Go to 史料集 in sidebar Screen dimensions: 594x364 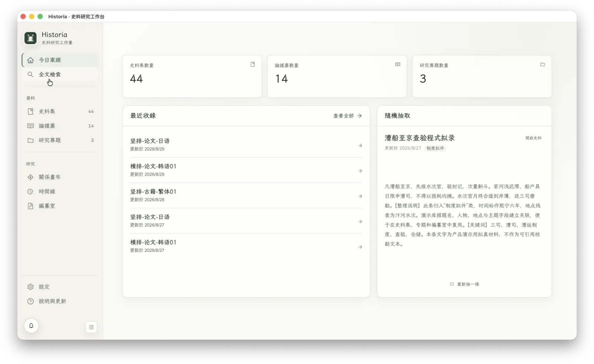tap(60, 111)
